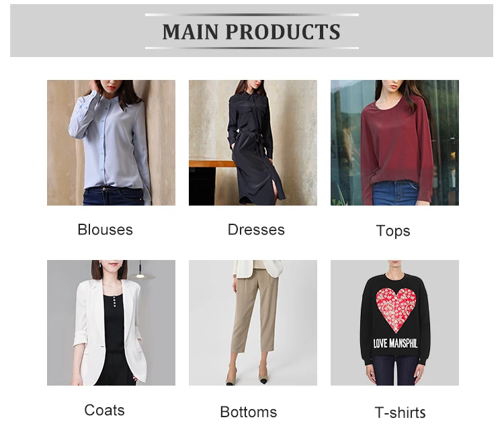Open the khaki pants Bottoms image
The width and height of the screenshot is (504, 436).
tap(253, 322)
